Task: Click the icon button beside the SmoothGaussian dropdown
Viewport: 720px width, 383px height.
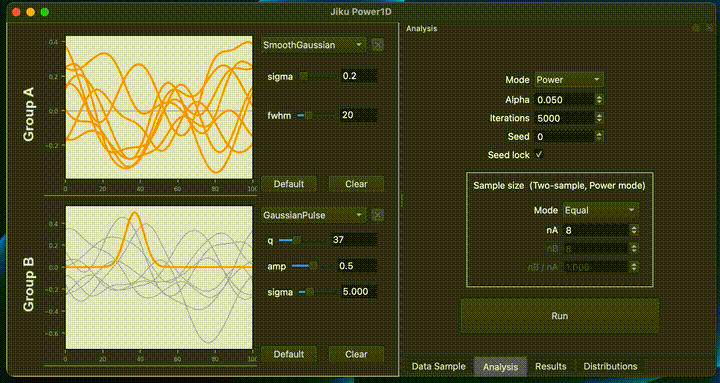Action: click(377, 45)
